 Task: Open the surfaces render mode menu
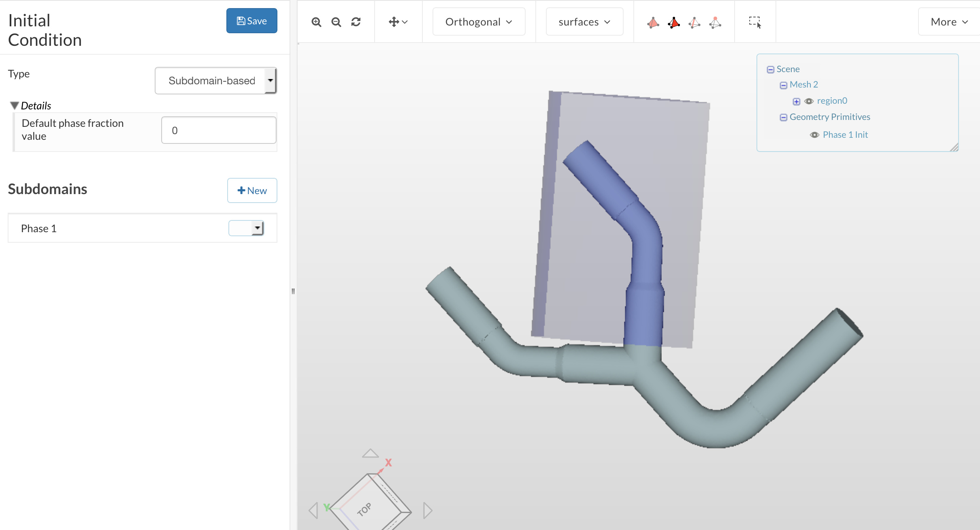pos(584,22)
